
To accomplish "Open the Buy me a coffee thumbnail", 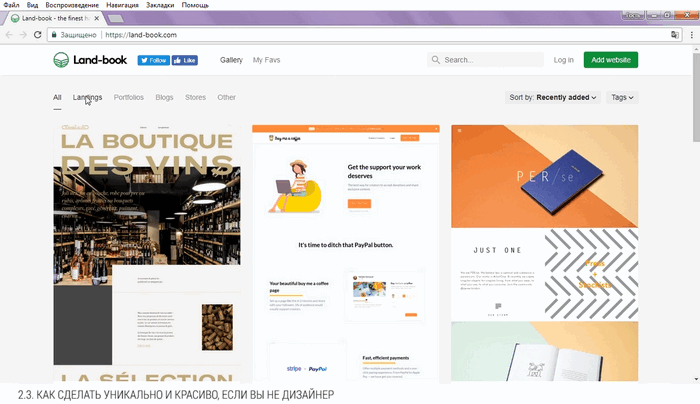I will (346, 253).
